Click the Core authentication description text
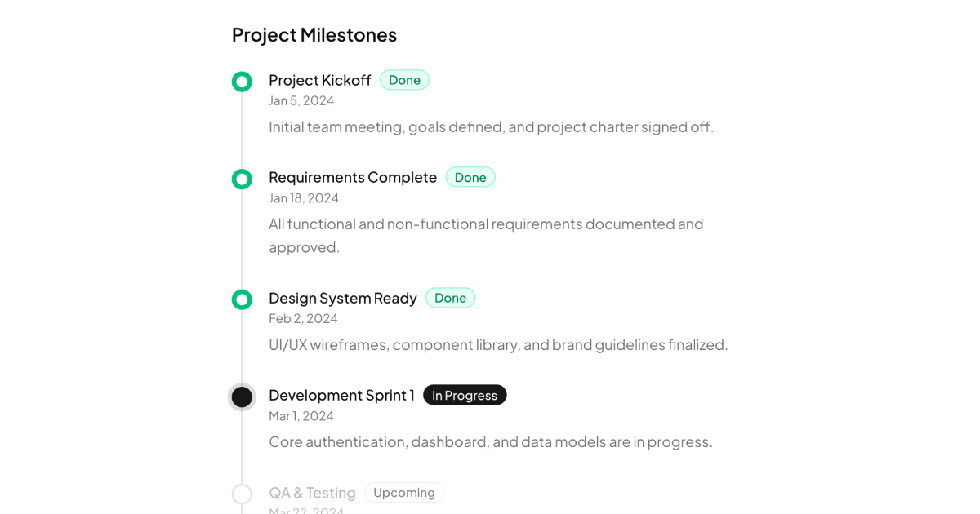Viewport: 980px width, 514px height. [x=490, y=441]
